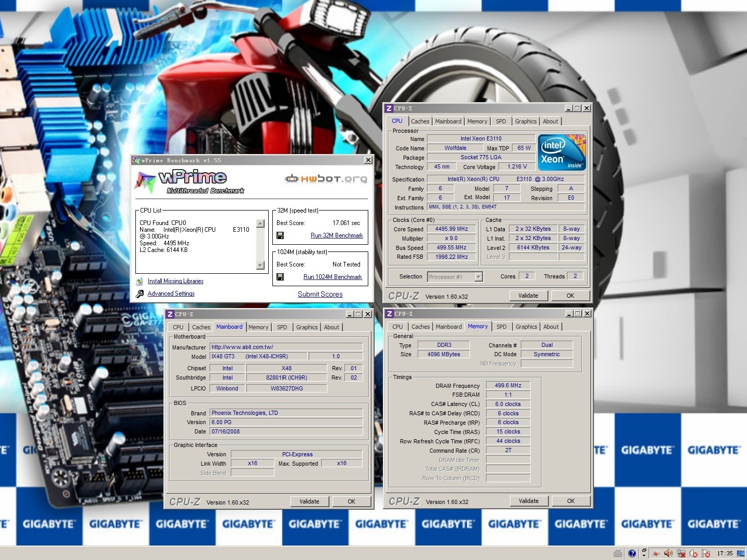This screenshot has height=560, width=747.
Task: Click floppy save icon beside Run 32M Benchmark
Action: (x=280, y=235)
